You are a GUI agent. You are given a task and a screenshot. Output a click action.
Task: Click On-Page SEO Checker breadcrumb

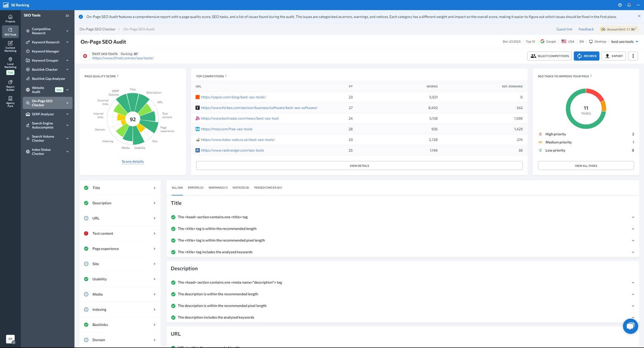pos(97,29)
